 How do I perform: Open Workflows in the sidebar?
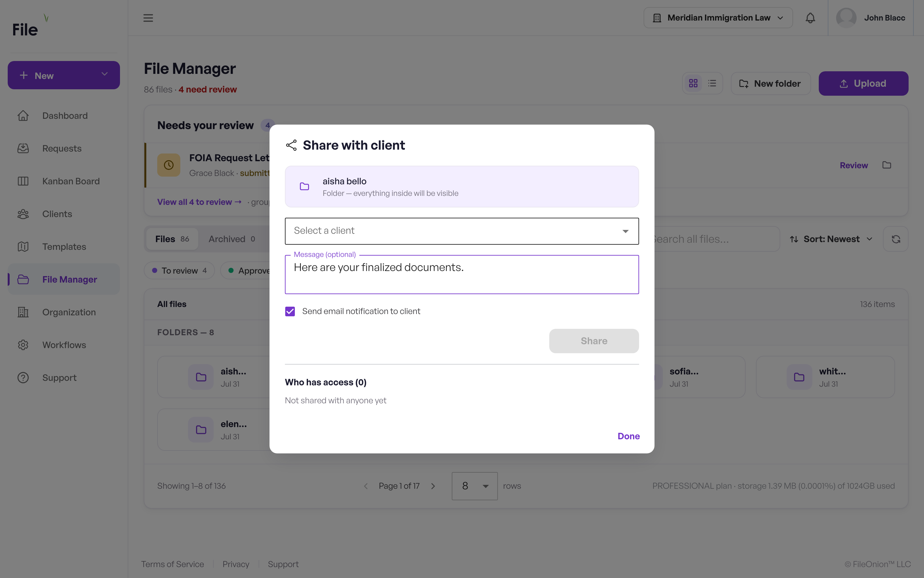pyautogui.click(x=64, y=345)
